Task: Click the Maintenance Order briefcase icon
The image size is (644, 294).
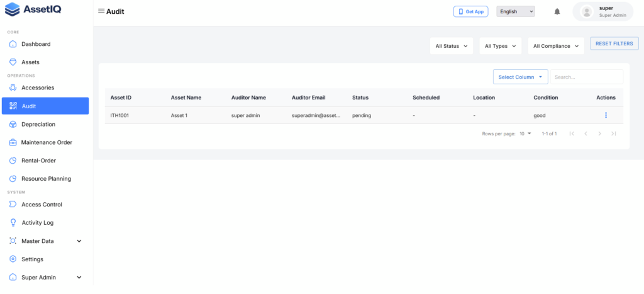Action: [13, 142]
